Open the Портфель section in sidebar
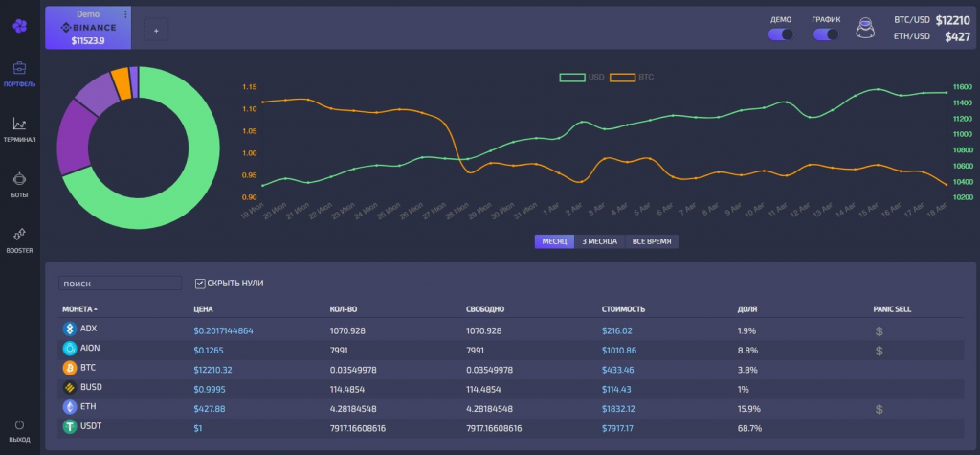Viewport: 980px width, 455px height. coord(19,73)
